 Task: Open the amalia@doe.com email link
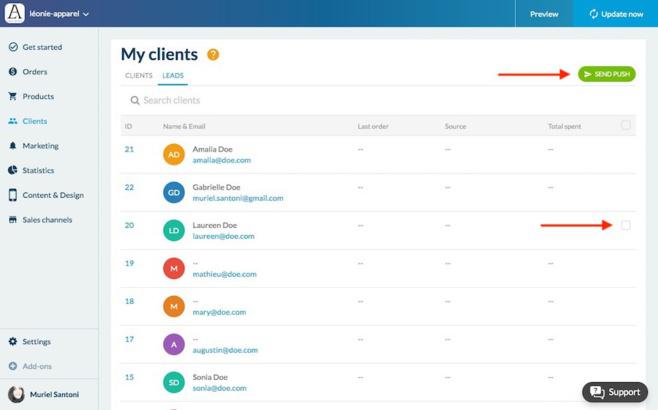(x=221, y=160)
